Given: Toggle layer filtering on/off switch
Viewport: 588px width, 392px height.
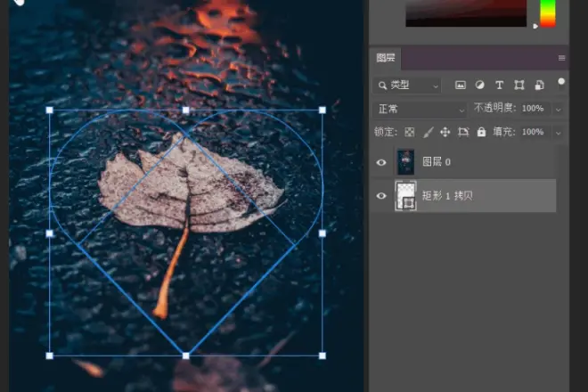Looking at the screenshot, I should tap(561, 84).
